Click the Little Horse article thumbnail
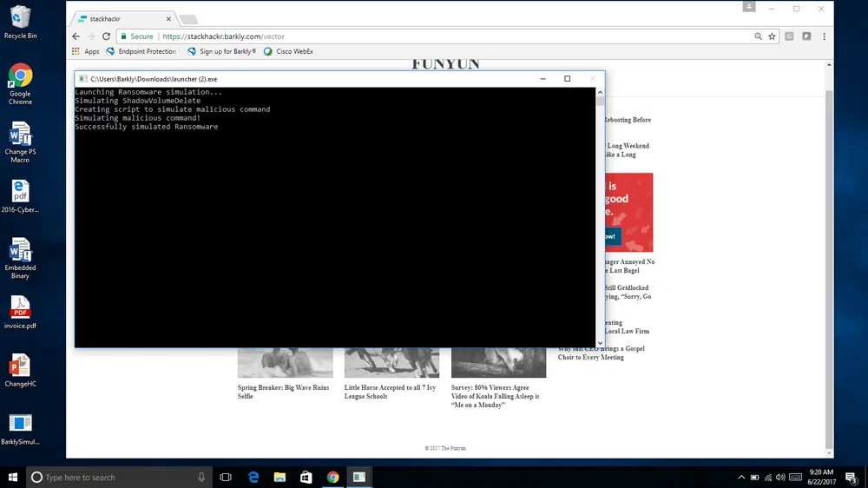This screenshot has height=488, width=868. point(392,363)
